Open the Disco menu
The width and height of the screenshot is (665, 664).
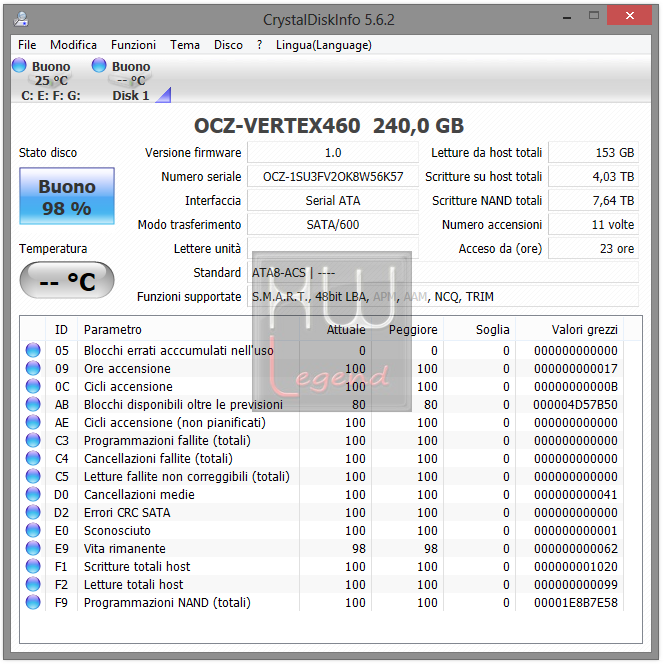click(x=228, y=45)
